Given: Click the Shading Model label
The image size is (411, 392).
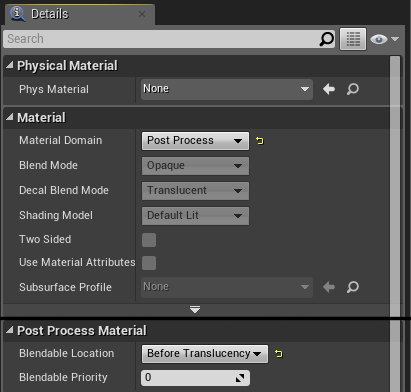Looking at the screenshot, I should (56, 215).
